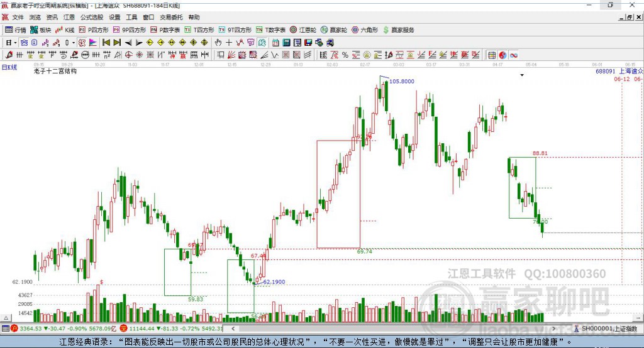
Task: Open the 公式选股 menu
Action: pos(92,17)
